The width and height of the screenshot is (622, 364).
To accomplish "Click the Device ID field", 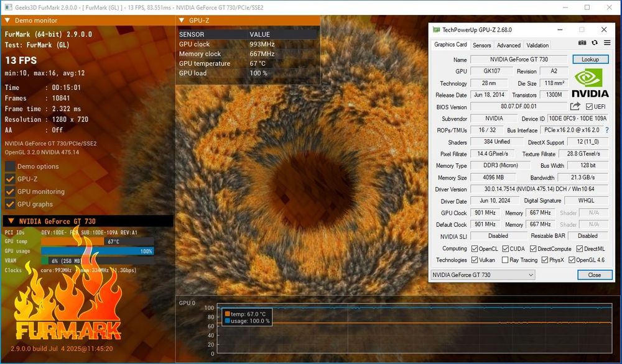I will click(x=578, y=119).
